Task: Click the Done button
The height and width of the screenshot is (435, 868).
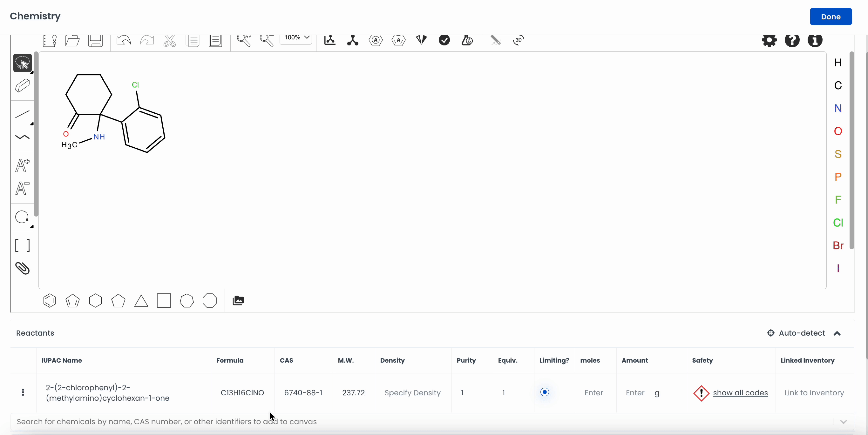Action: [830, 17]
